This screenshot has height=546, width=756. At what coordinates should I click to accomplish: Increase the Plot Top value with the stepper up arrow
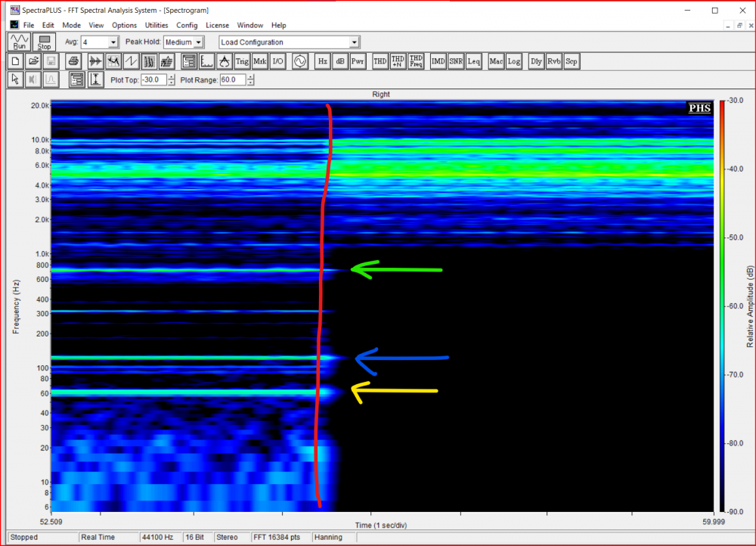point(172,77)
